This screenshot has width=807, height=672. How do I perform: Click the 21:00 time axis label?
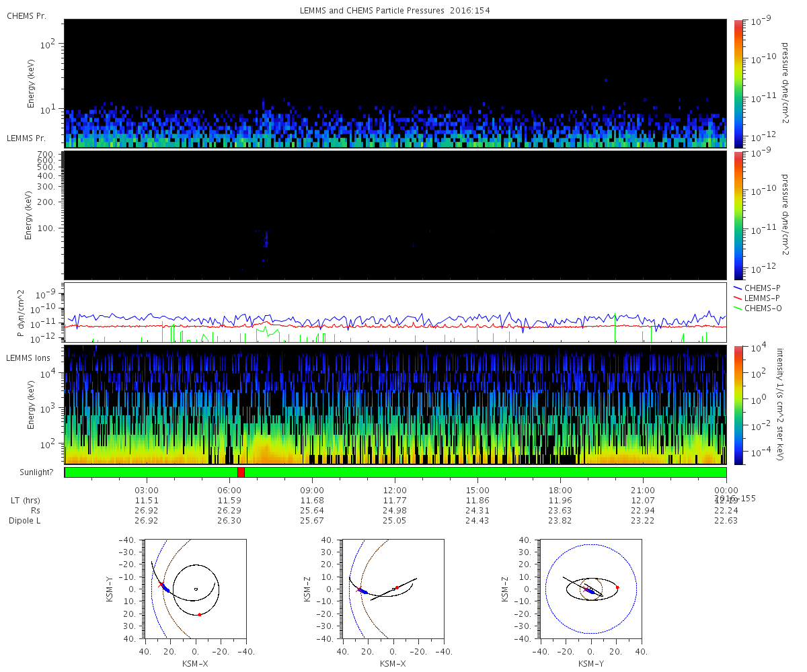pos(644,490)
